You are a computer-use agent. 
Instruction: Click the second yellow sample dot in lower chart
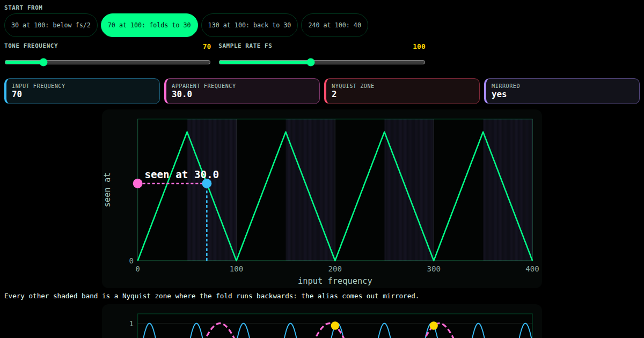434,326
